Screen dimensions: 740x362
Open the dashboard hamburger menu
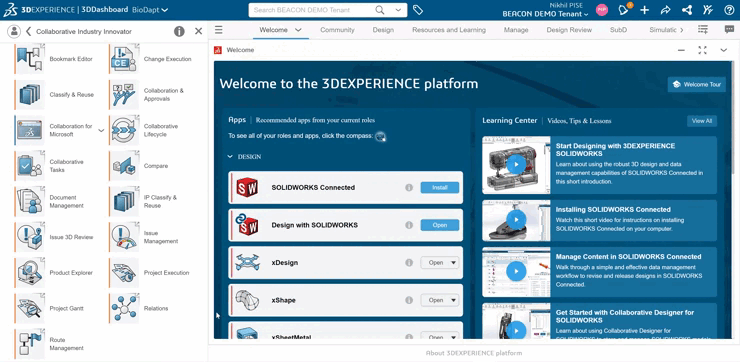[x=219, y=30]
